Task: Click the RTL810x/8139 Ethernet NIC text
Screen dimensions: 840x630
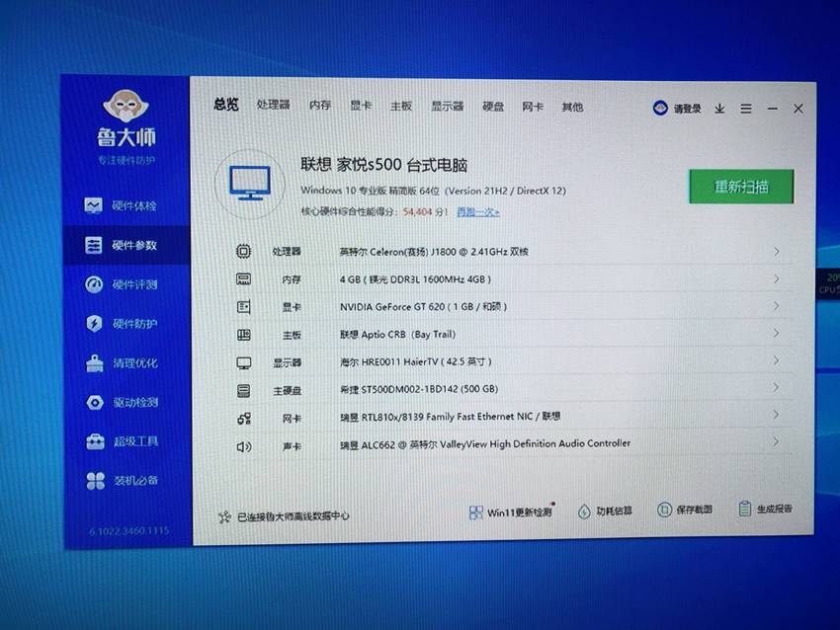Action: (x=450, y=417)
